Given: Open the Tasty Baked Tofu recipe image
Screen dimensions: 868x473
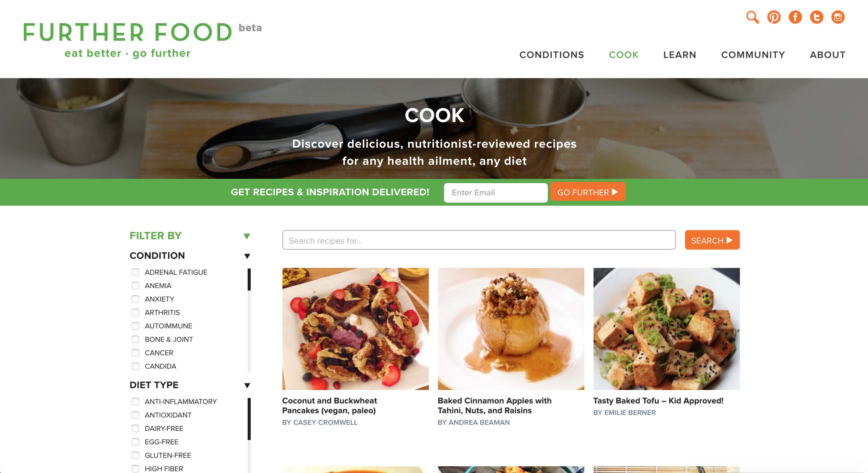Looking at the screenshot, I should pos(666,329).
